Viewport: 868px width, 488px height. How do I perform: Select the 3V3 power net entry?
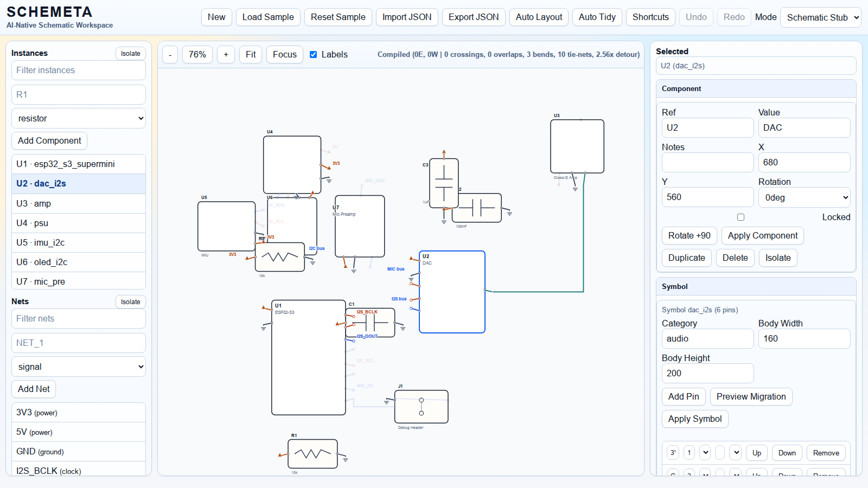point(79,412)
